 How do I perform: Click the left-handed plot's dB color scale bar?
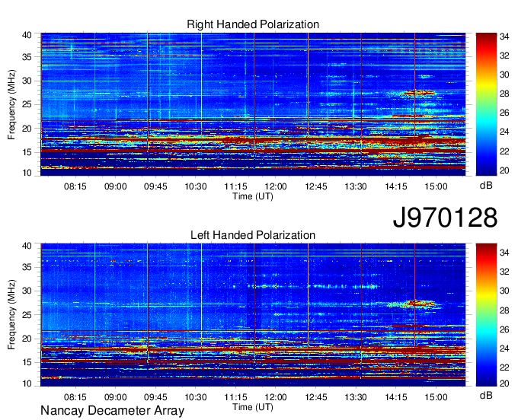[486, 315]
